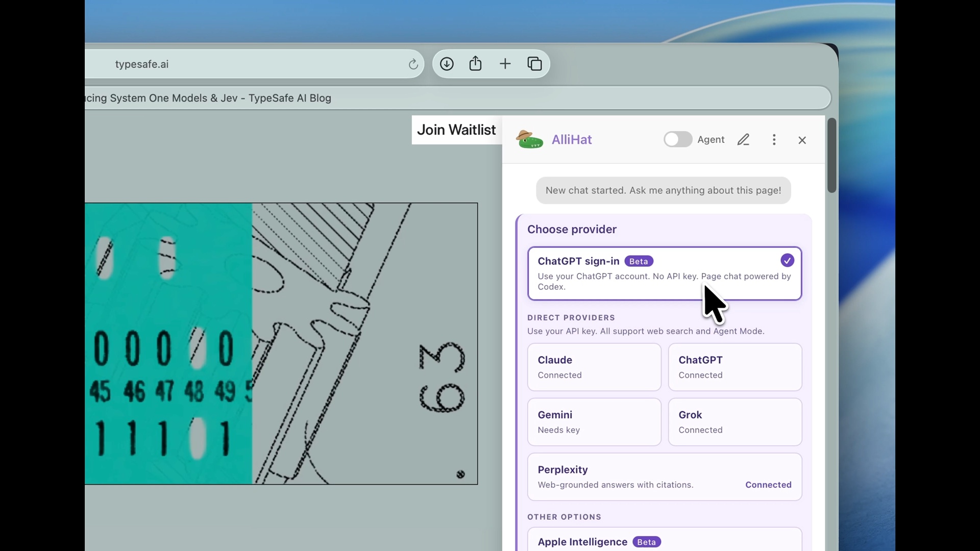980x551 pixels.
Task: Click the AlliHat alligator logo
Action: [x=529, y=139]
